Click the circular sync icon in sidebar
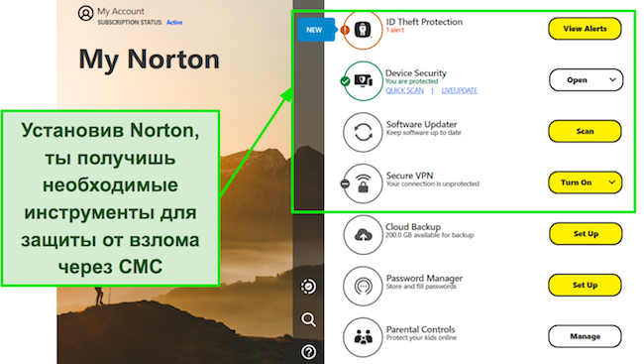This screenshot has width=644, height=364. tap(308, 287)
